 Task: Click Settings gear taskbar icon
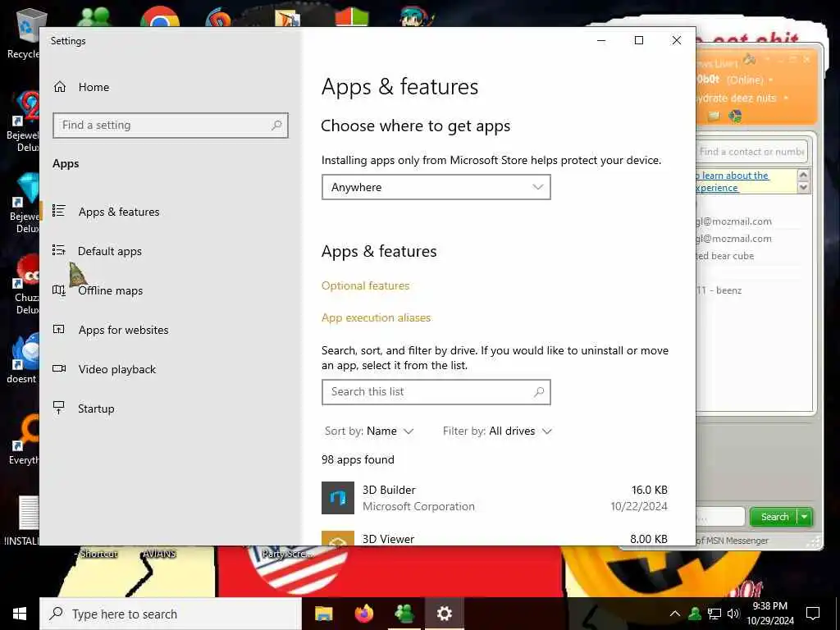point(444,614)
